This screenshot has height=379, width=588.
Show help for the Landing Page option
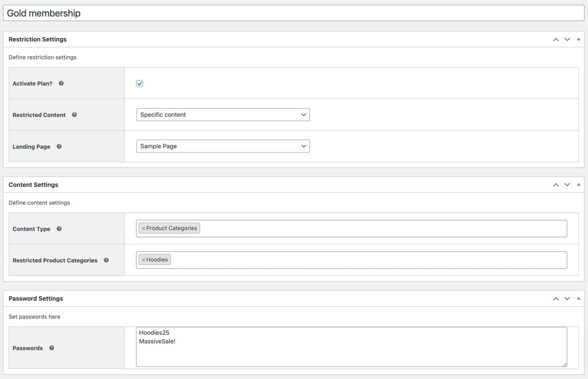59,146
